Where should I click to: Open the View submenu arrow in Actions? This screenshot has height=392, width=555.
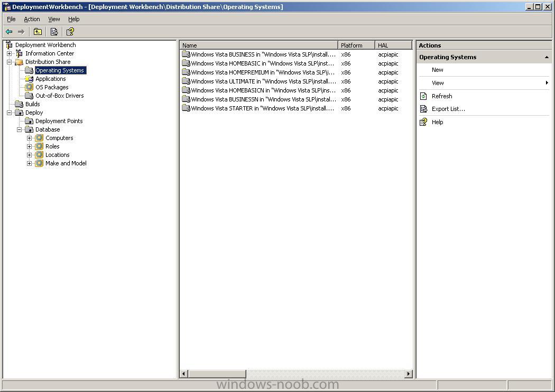pos(547,83)
